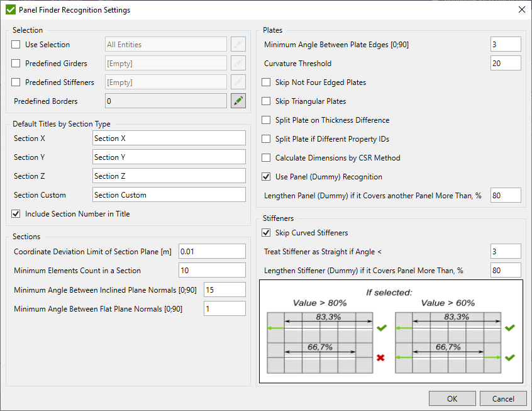The width and height of the screenshot is (532, 411).
Task: Click the Lengthen Panel percentage field showing 80
Action: click(x=506, y=194)
